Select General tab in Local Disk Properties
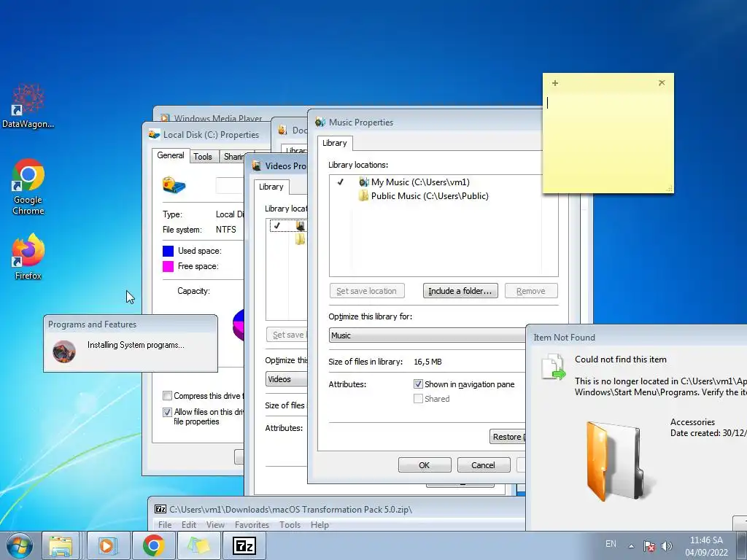Viewport: 747px width, 560px height. coord(171,155)
